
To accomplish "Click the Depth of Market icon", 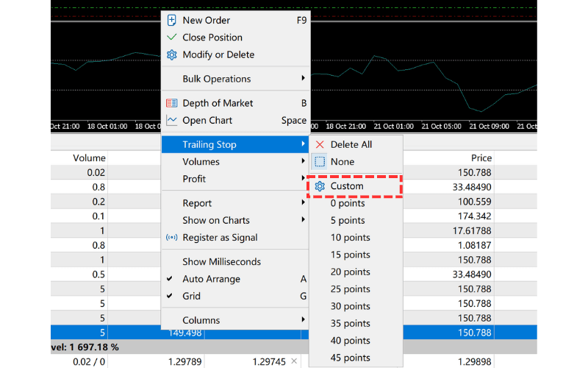I will pyautogui.click(x=172, y=103).
